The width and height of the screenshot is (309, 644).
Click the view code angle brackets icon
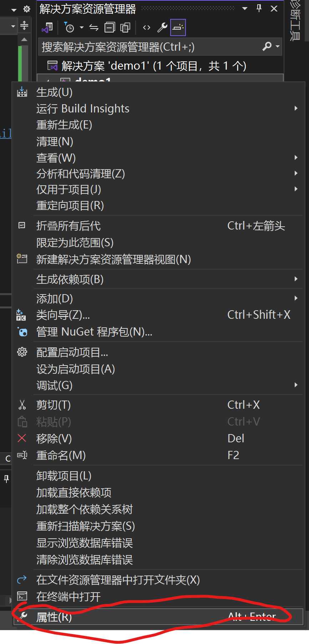click(x=147, y=27)
